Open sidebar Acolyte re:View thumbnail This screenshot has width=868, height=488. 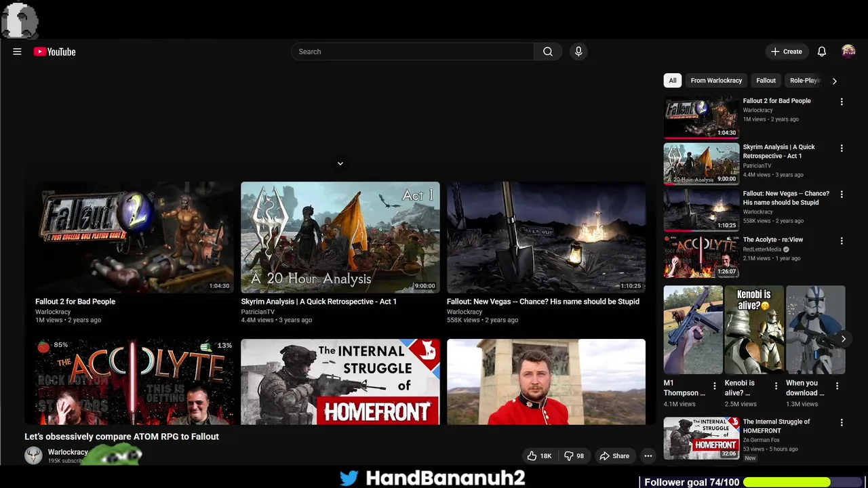(701, 256)
